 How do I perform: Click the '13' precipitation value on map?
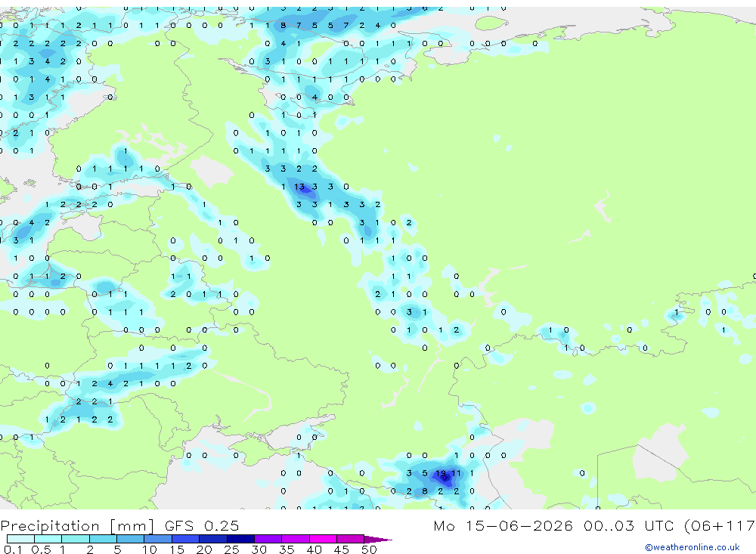click(299, 187)
